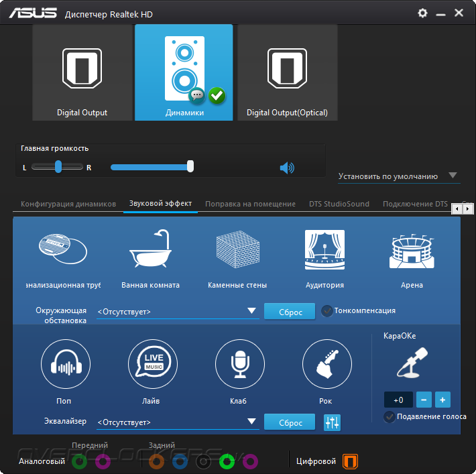Image resolution: width=476 pixels, height=474 pixels.
Task: Mute sound using the speaker volume icon
Action: 287,168
